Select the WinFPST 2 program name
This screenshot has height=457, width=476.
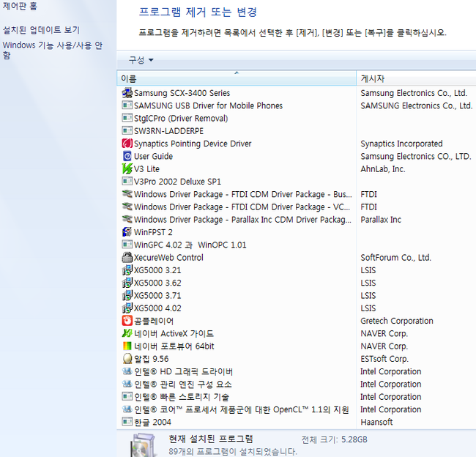point(153,232)
